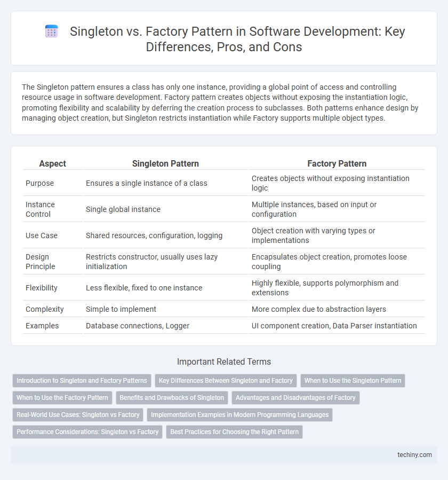Click the cell 'Creates objects without exposing instantiation logic'

click(x=337, y=183)
